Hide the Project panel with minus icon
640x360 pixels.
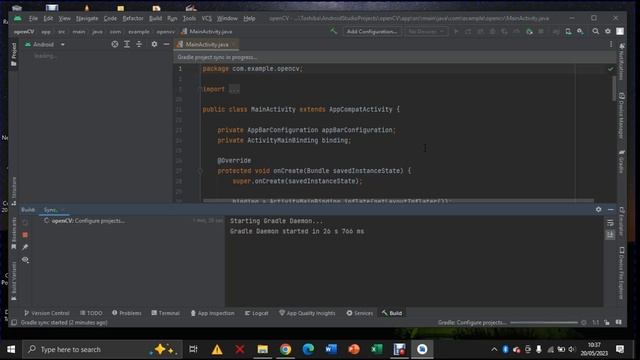pyautogui.click(x=166, y=44)
